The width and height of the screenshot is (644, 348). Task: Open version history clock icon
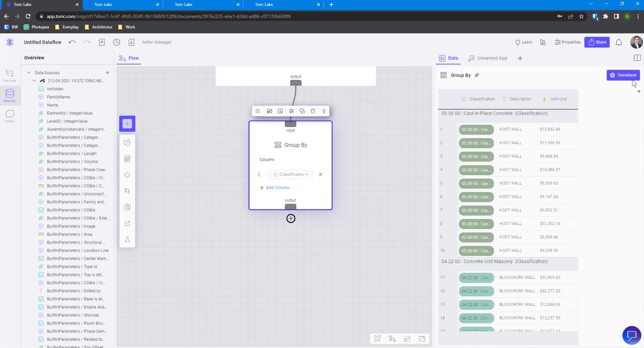pyautogui.click(x=117, y=42)
